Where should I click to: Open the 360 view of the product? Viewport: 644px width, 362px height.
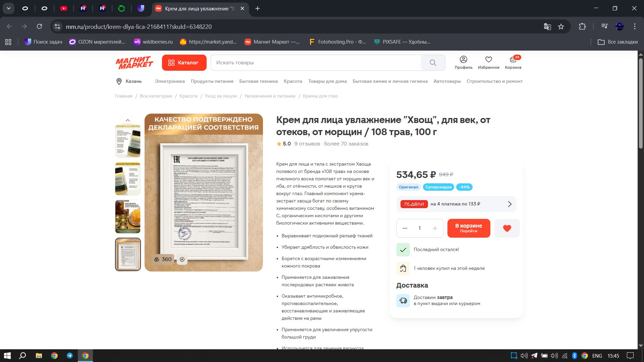pyautogui.click(x=163, y=259)
